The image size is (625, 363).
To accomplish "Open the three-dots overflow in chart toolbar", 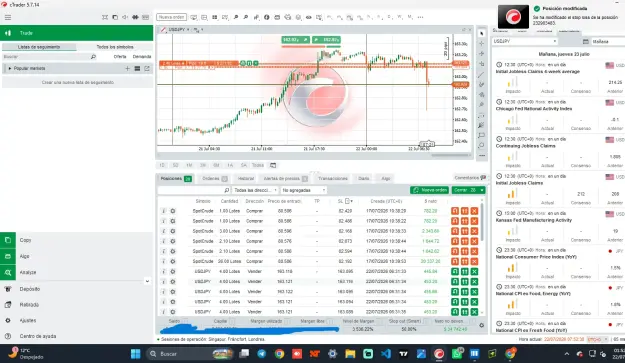I will [x=420, y=17].
